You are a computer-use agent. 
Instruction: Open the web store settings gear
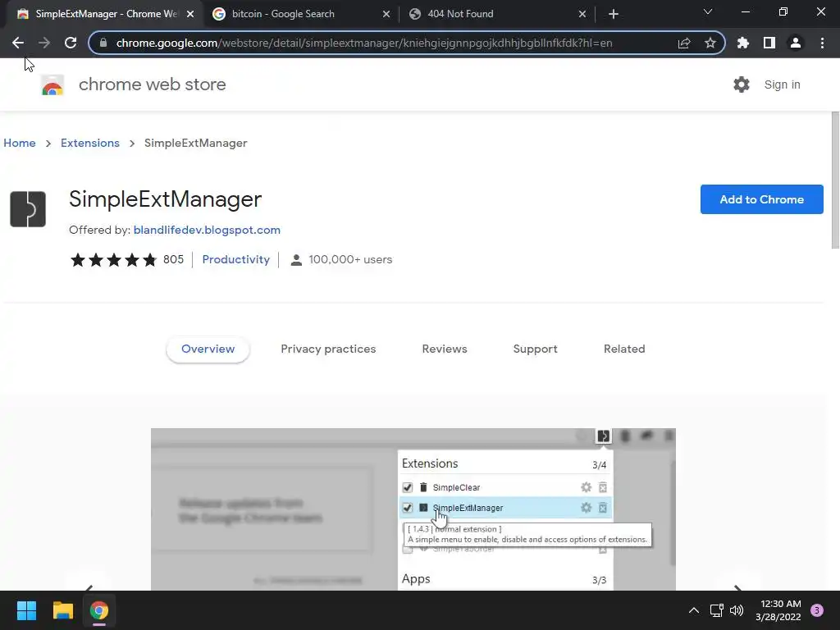tap(742, 84)
